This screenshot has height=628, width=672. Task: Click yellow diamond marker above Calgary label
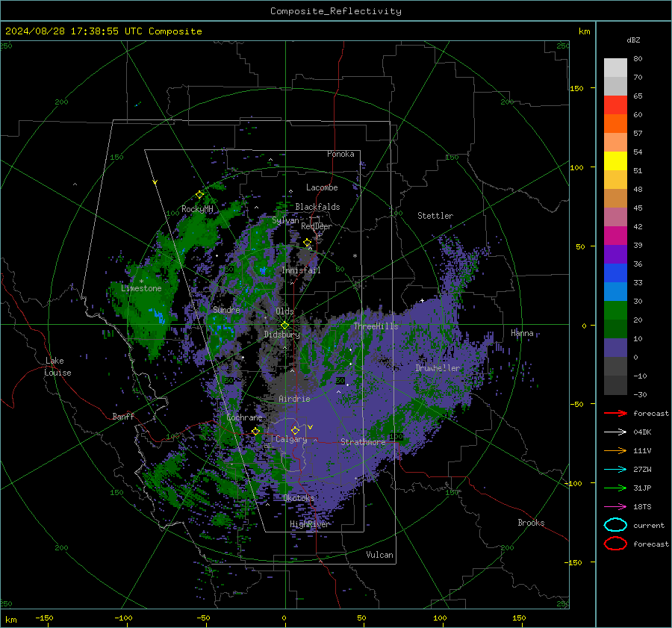295,430
